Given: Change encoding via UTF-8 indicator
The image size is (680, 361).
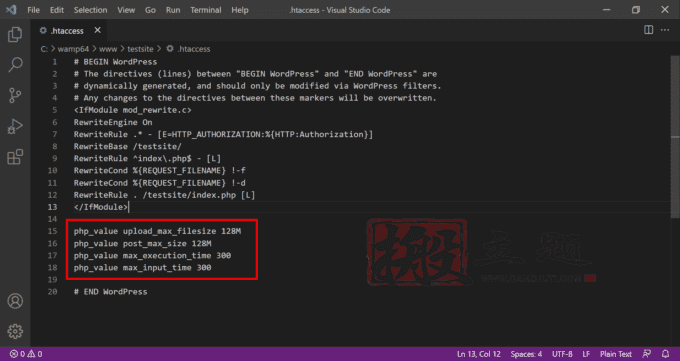Looking at the screenshot, I should (x=562, y=354).
